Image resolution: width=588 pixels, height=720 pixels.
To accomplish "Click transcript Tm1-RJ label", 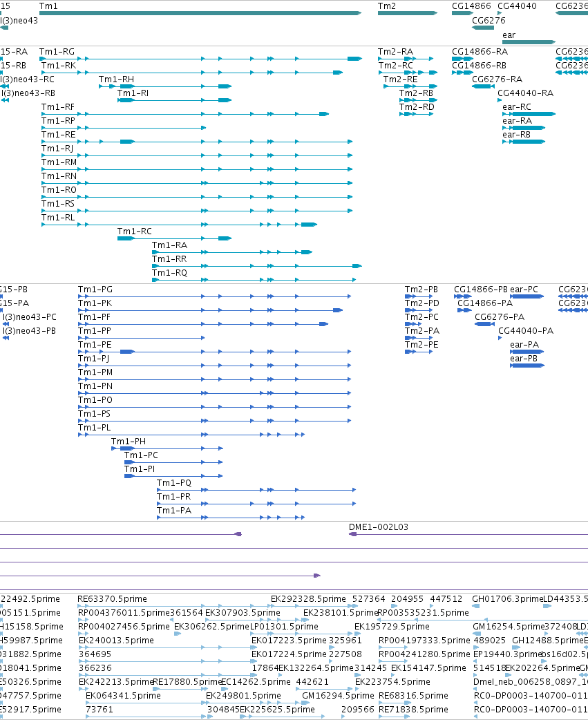I will tap(57, 149).
